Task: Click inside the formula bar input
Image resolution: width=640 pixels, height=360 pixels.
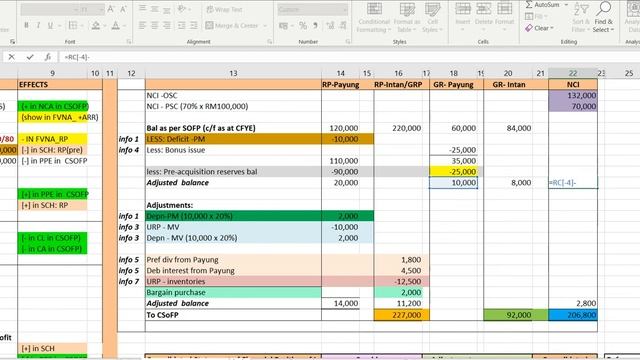Action: click(x=349, y=57)
